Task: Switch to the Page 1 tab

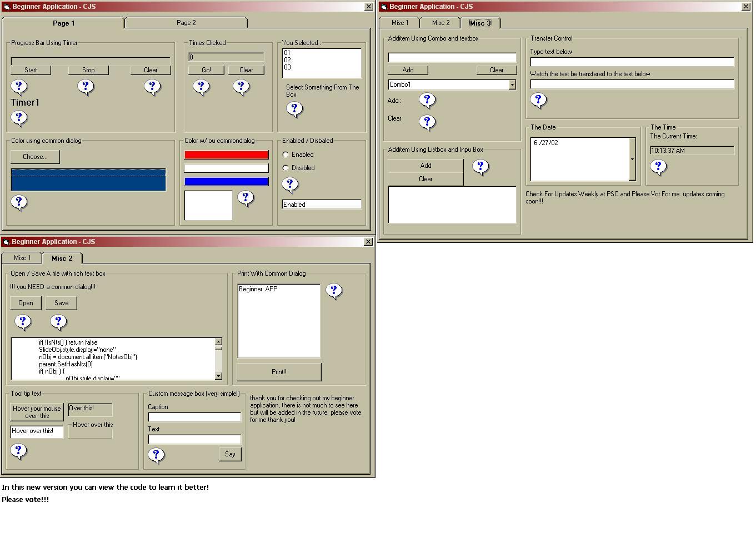Action: (63, 23)
